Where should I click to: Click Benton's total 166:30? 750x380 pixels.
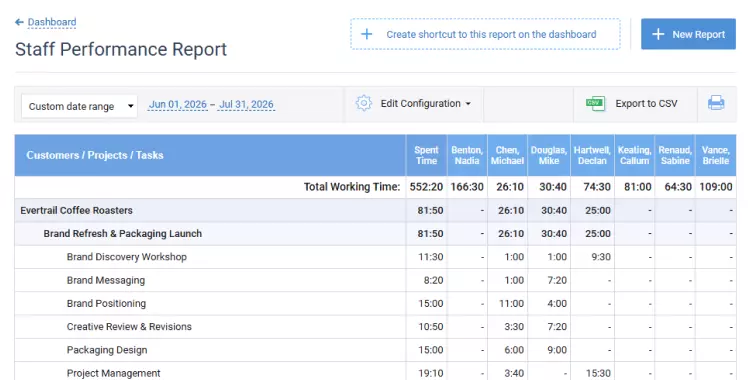tap(467, 187)
